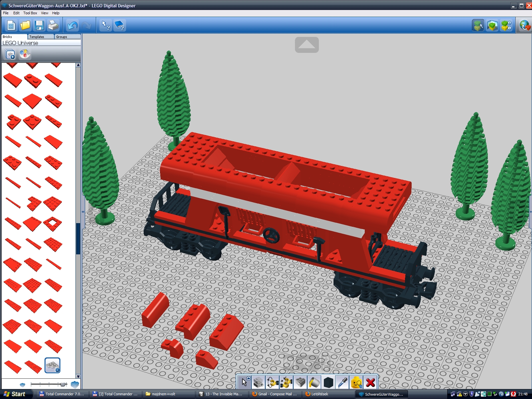
Task: Open the File menu
Action: tap(6, 13)
